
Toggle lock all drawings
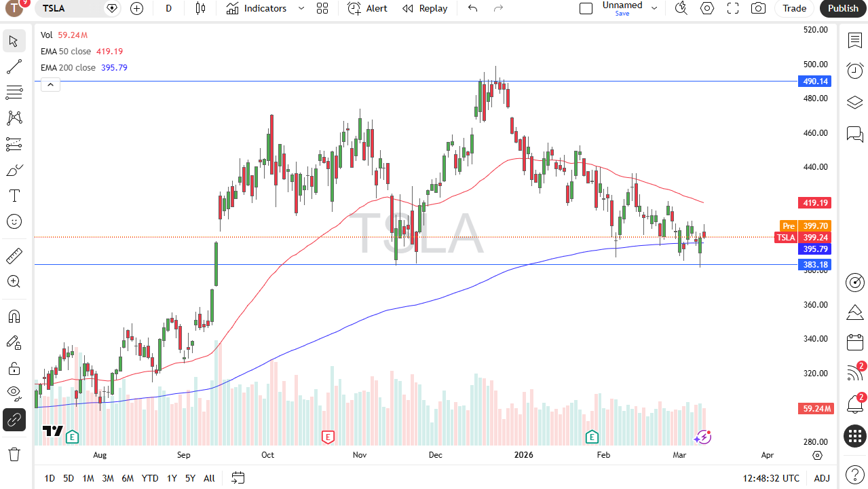14,368
